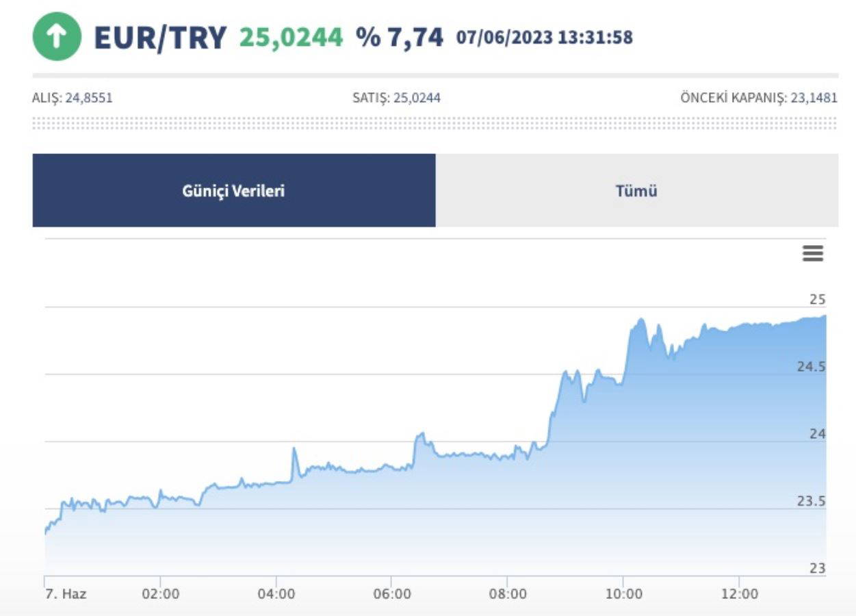
Task: Click the % 7,74 change value
Action: click(x=400, y=37)
